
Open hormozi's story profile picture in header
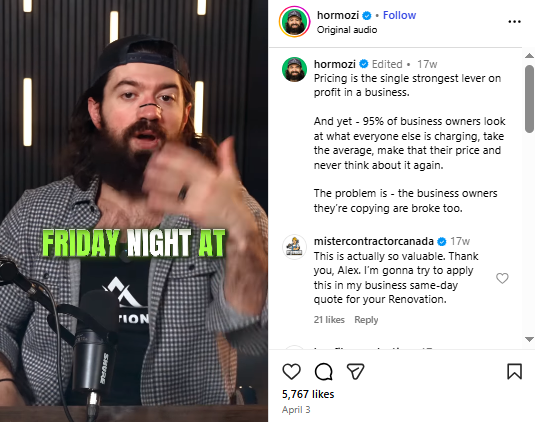point(294,21)
